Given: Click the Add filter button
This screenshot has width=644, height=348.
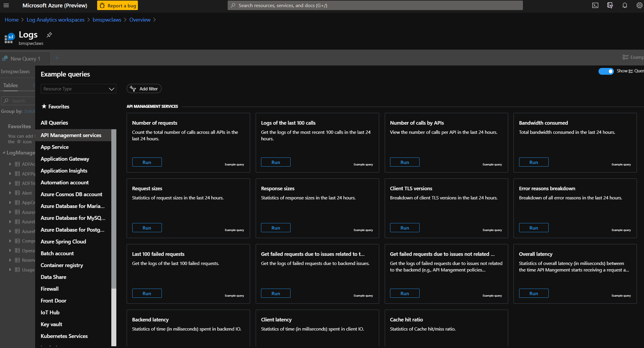Looking at the screenshot, I should tap(144, 89).
